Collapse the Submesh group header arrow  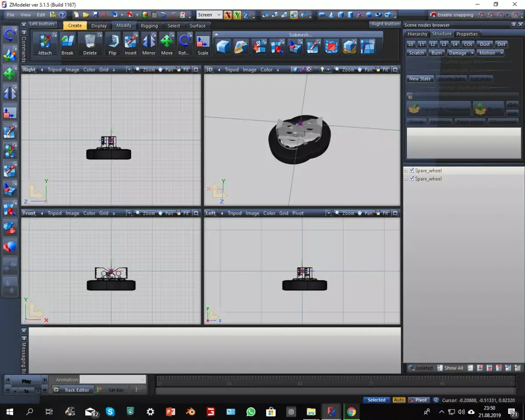tap(216, 35)
